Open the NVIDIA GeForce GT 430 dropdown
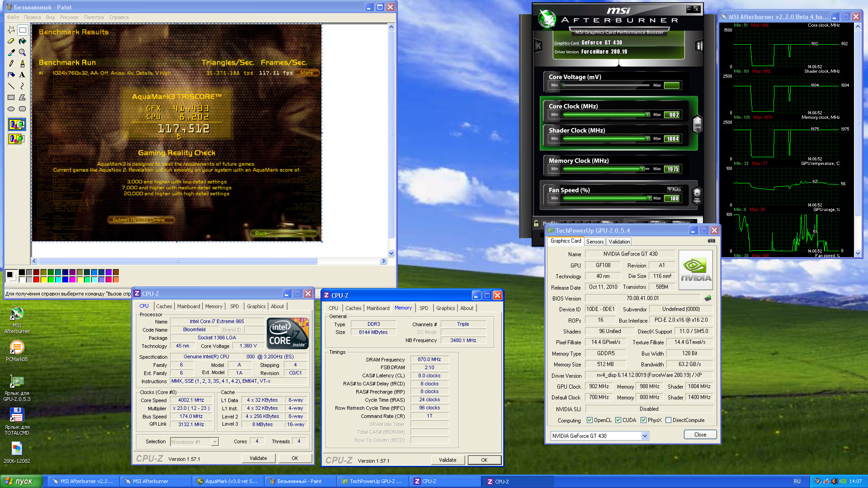The image size is (868, 488). tap(645, 436)
